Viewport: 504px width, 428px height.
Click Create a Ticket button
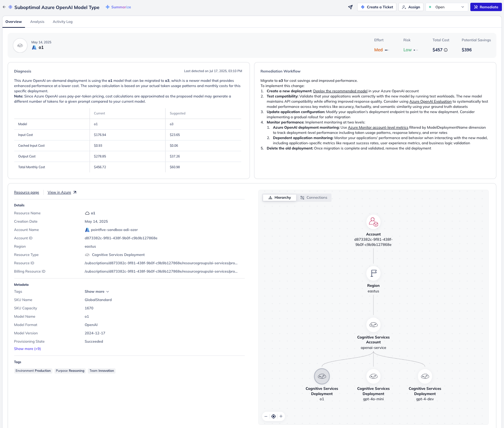(377, 7)
